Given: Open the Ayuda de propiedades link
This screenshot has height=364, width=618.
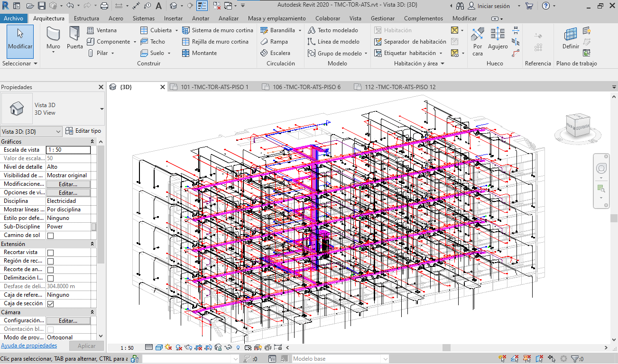Looking at the screenshot, I should pos(29,346).
